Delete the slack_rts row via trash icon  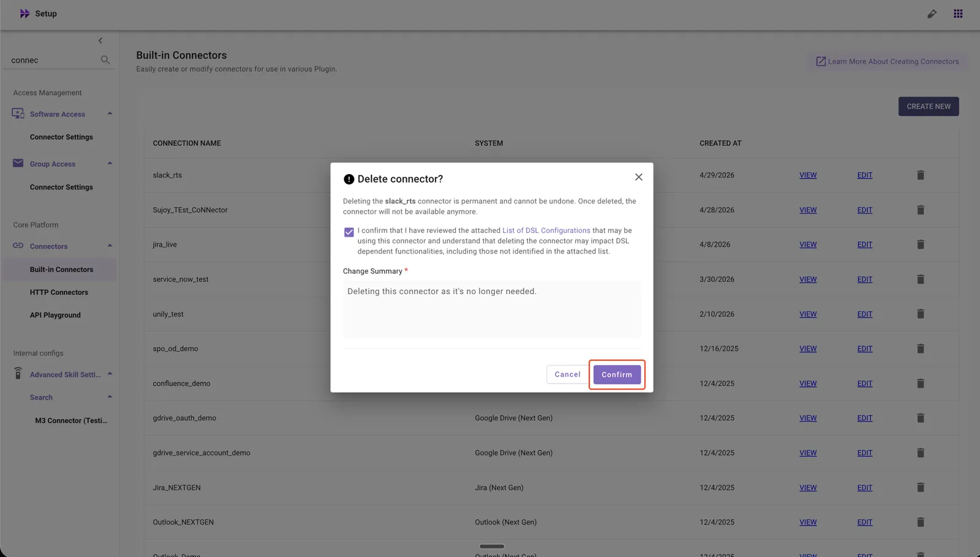920,175
